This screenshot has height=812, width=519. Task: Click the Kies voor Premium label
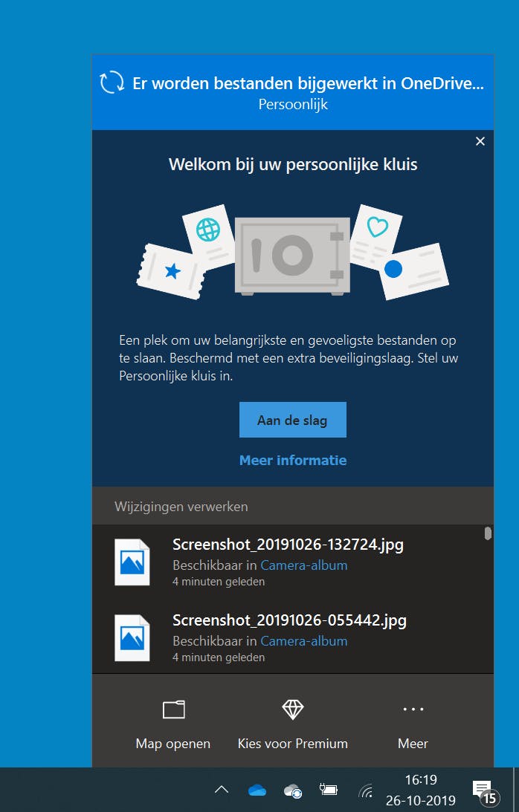point(292,743)
